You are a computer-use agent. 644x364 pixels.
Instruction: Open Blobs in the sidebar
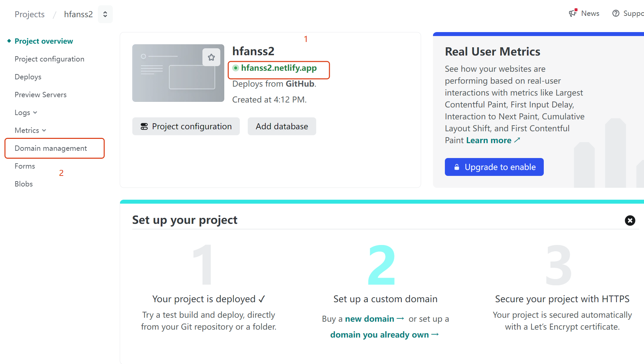coord(23,184)
